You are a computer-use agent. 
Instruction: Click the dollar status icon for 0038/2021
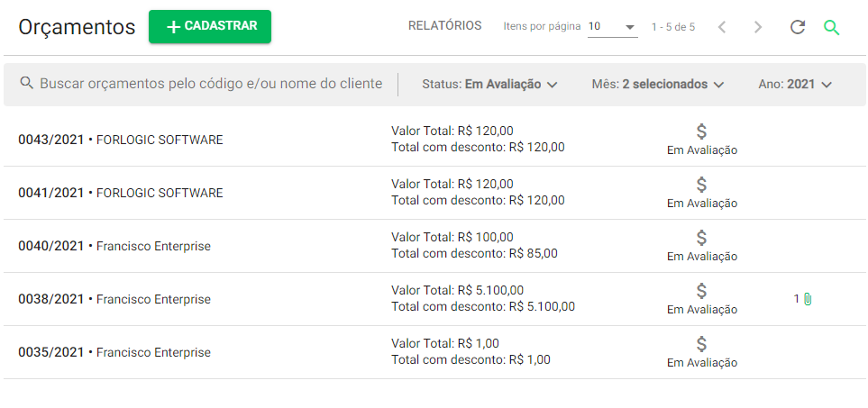701,291
